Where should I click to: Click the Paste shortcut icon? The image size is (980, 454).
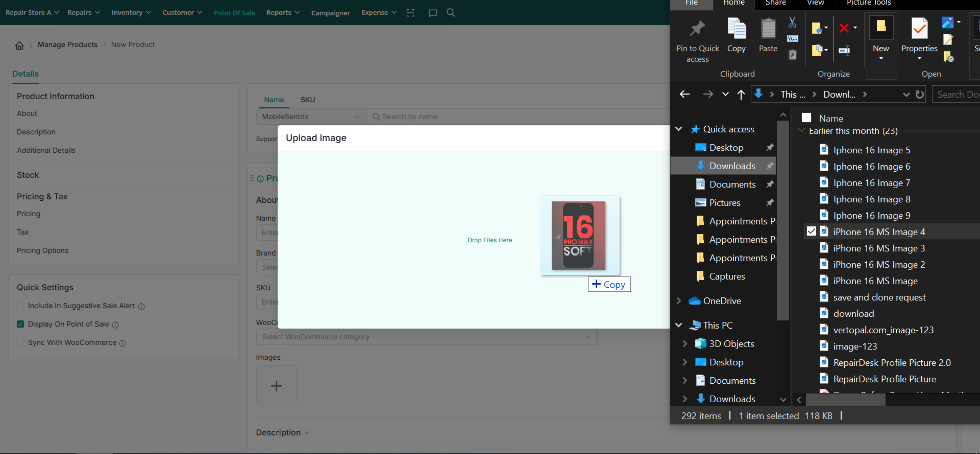click(x=792, y=55)
